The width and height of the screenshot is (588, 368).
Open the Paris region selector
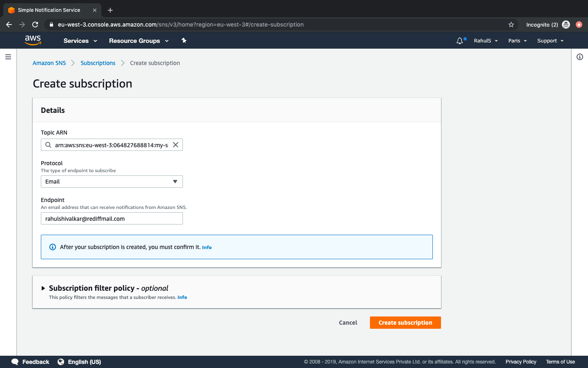click(517, 40)
